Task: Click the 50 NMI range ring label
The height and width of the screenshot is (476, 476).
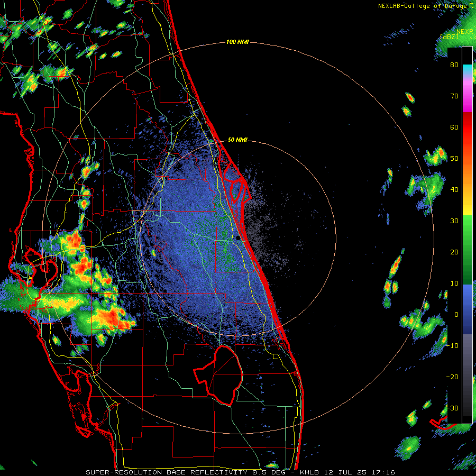Action: pyautogui.click(x=237, y=140)
